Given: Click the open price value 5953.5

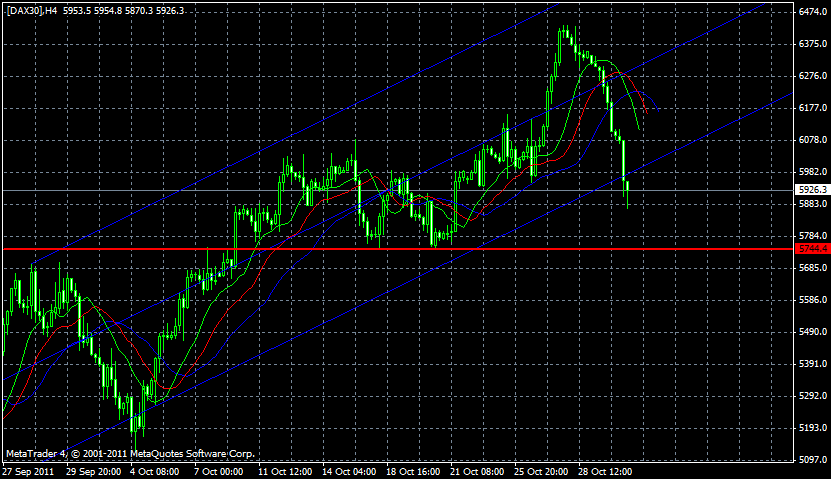Looking at the screenshot, I should [77, 11].
